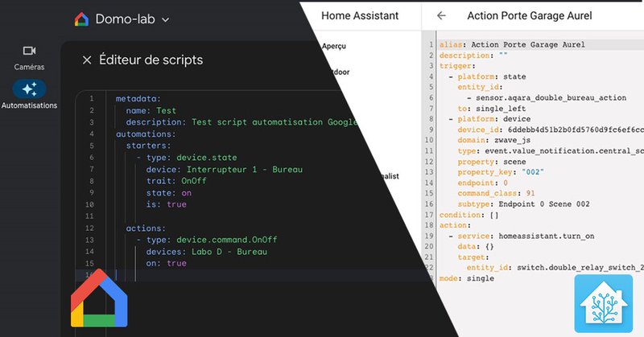
Task: Click the 'condition: []' line
Action: [x=469, y=215]
